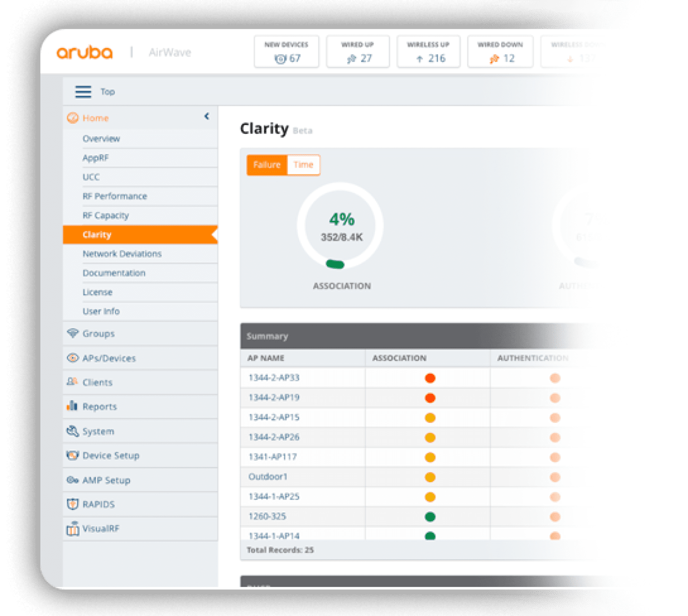Switch Clarity view to Time

click(x=303, y=165)
